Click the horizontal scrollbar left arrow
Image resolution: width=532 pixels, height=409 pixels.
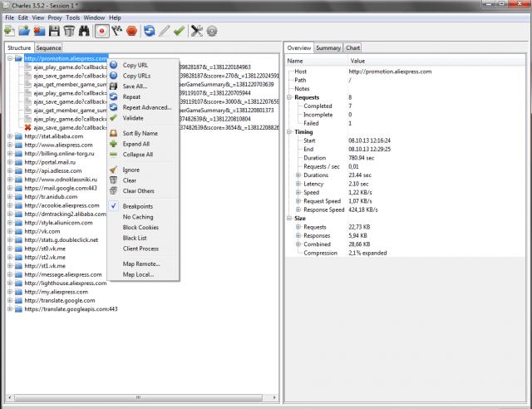click(x=9, y=397)
